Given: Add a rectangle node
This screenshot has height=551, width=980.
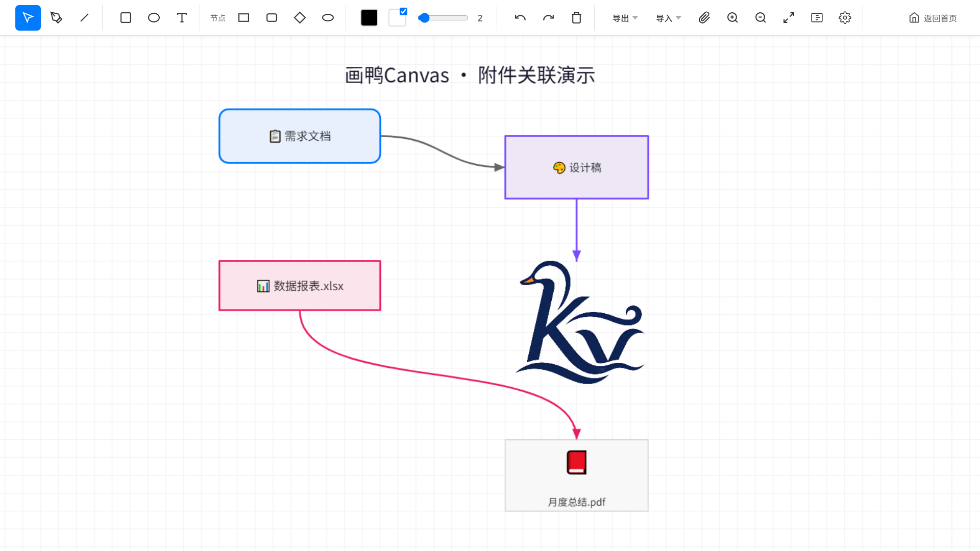Looking at the screenshot, I should (x=244, y=18).
